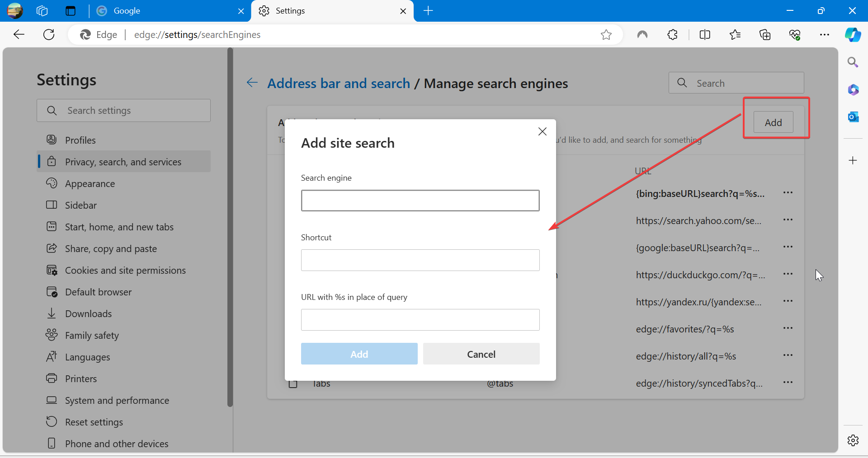868x458 pixels.
Task: Select Privacy, search, and services
Action: [123, 162]
